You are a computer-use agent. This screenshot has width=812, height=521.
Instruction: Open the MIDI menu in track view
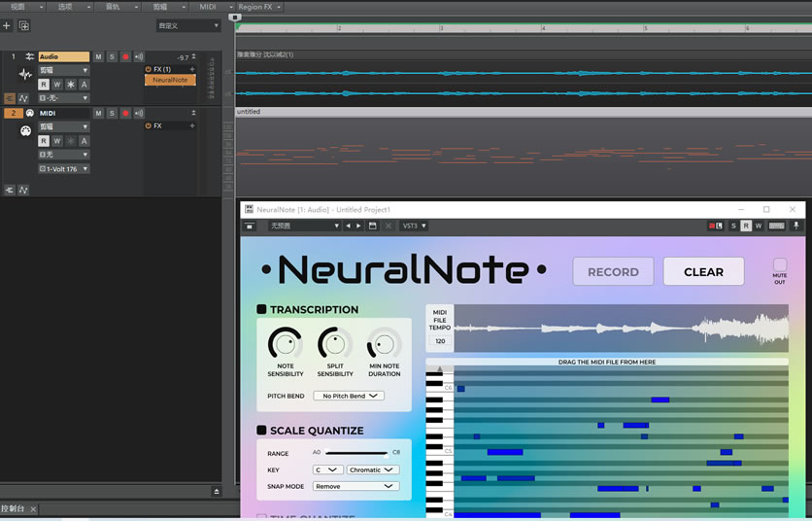click(x=212, y=7)
